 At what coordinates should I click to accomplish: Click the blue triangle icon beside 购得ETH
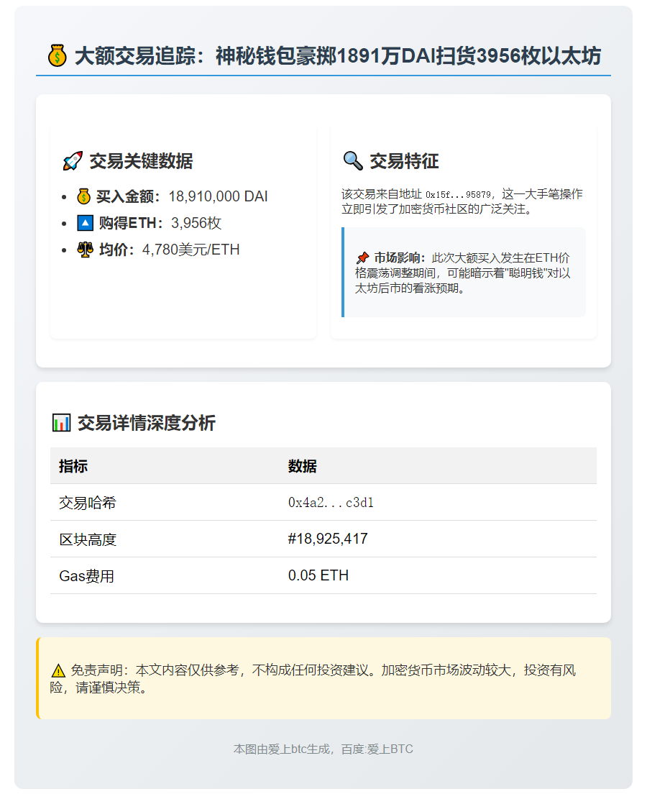click(x=86, y=223)
